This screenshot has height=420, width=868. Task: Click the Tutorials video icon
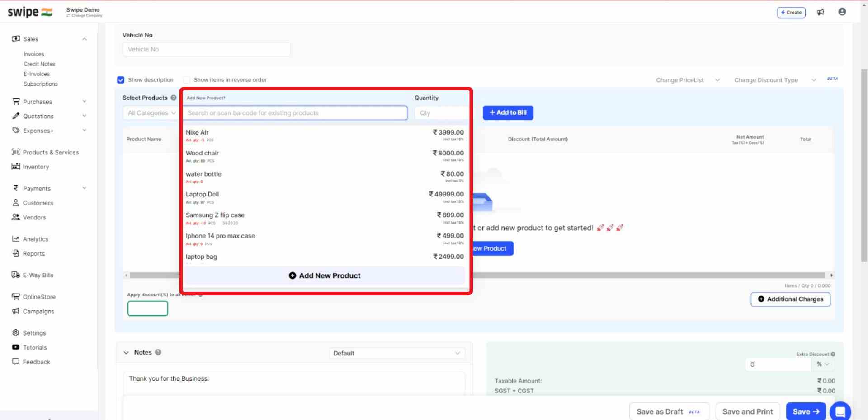click(x=16, y=347)
